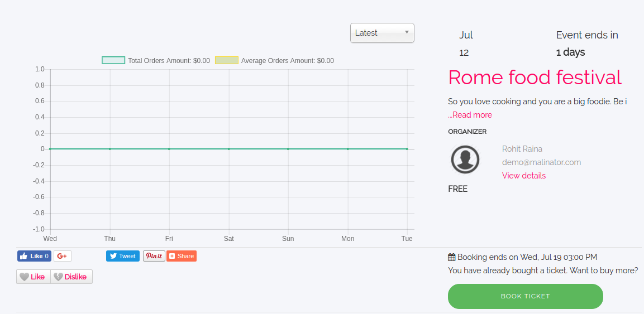This screenshot has width=644, height=314.
Task: Click the Twitter Tweet button
Action: pos(122,256)
